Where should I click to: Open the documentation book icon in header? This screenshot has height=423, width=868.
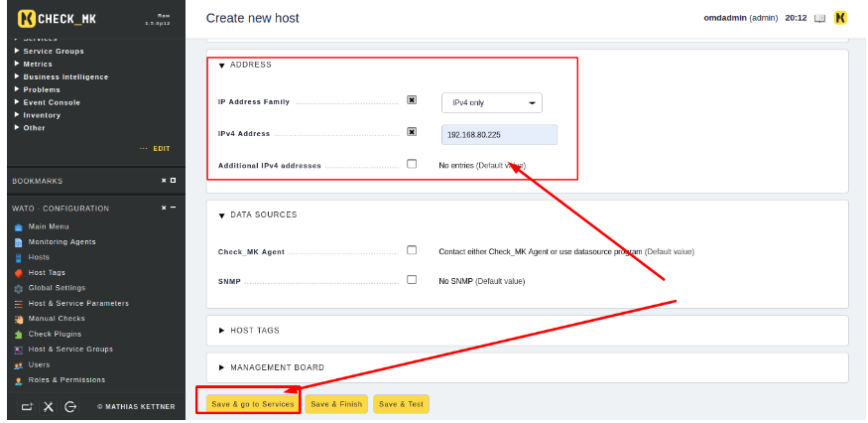[x=819, y=18]
